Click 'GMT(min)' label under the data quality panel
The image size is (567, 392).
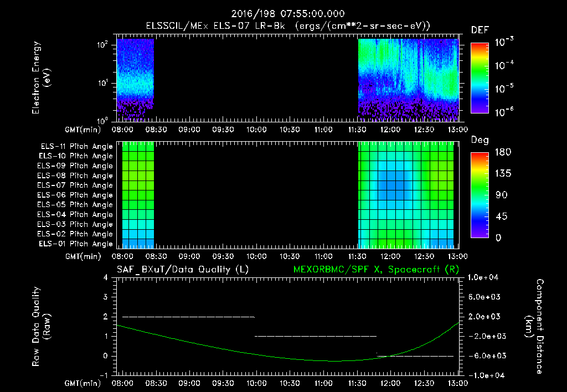(x=83, y=383)
